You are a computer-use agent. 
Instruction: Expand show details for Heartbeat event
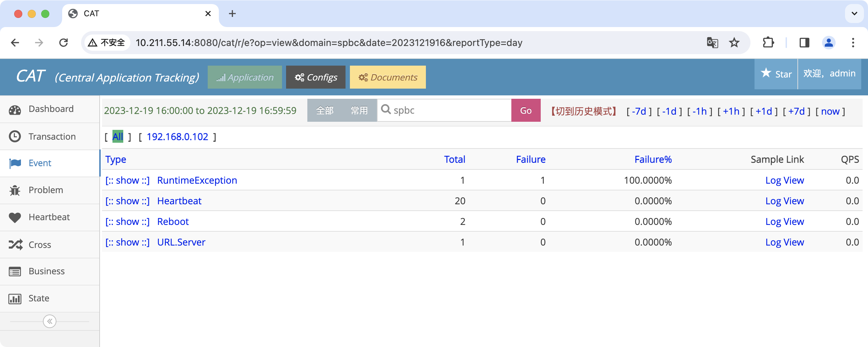[127, 201]
